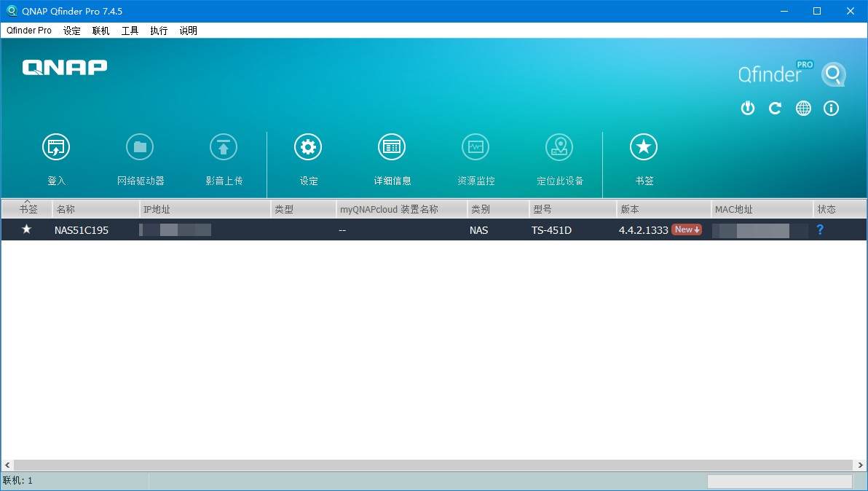Screen dimensions: 868x491
Task: Sort by 版本 column header
Action: pyautogui.click(x=663, y=209)
